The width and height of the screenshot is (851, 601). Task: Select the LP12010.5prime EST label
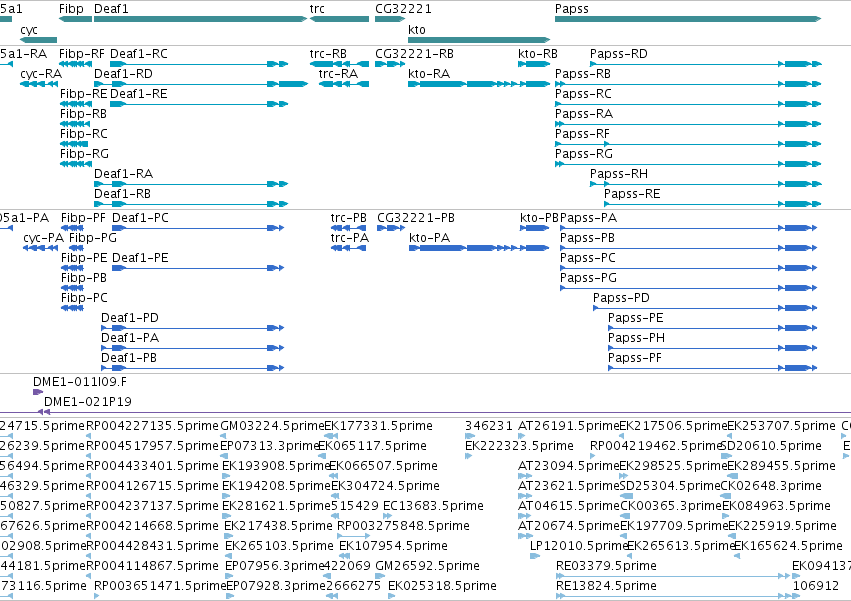[x=579, y=546]
